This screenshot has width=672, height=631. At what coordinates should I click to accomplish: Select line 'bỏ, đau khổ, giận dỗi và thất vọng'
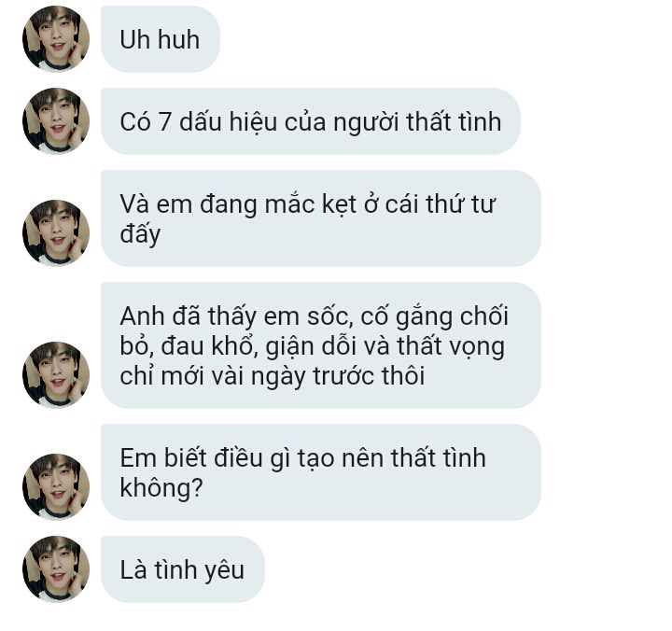pos(313,346)
